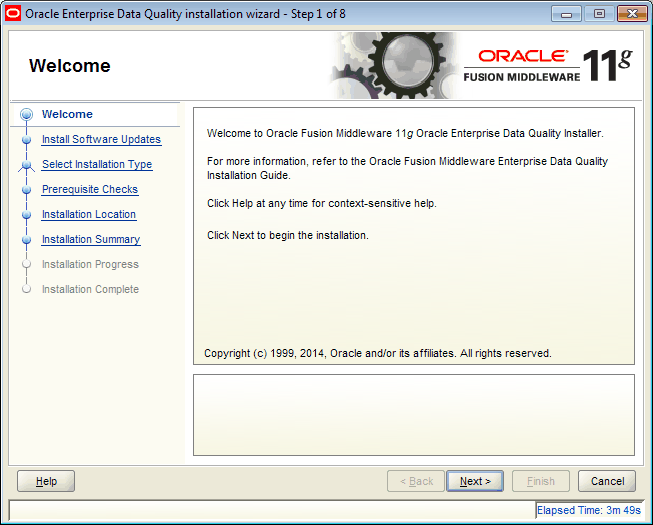The width and height of the screenshot is (653, 525).
Task: Close the installation wizard window
Action: tap(632, 14)
